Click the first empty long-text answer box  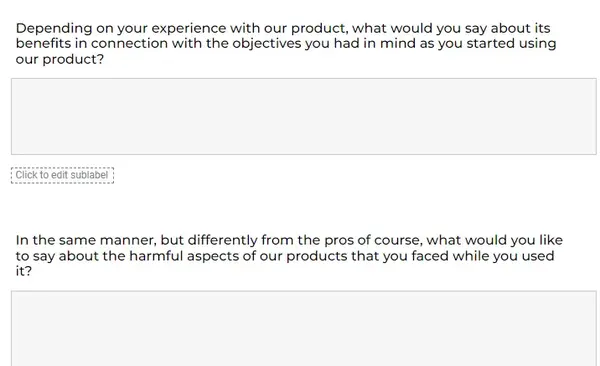(303, 116)
